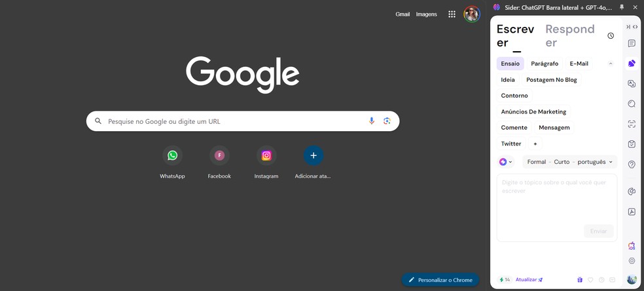644x291 pixels.
Task: Select the Anúncios De Marketing format chip
Action: [x=533, y=112]
